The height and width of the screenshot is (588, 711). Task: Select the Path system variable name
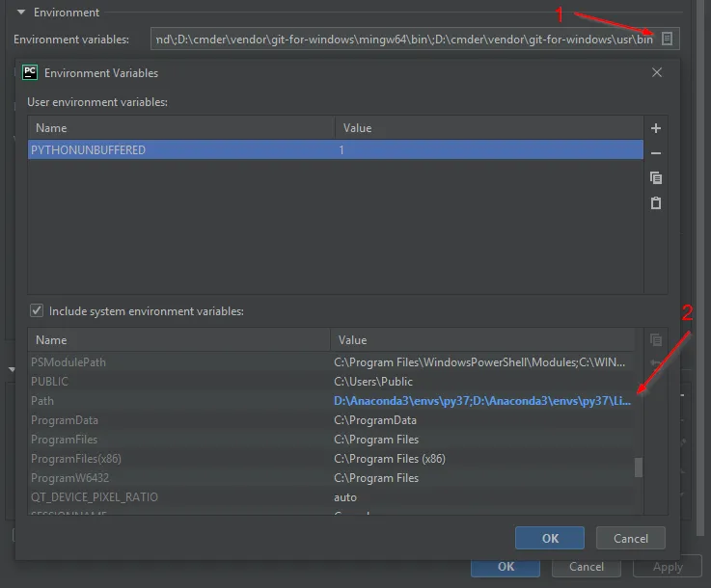pyautogui.click(x=42, y=401)
